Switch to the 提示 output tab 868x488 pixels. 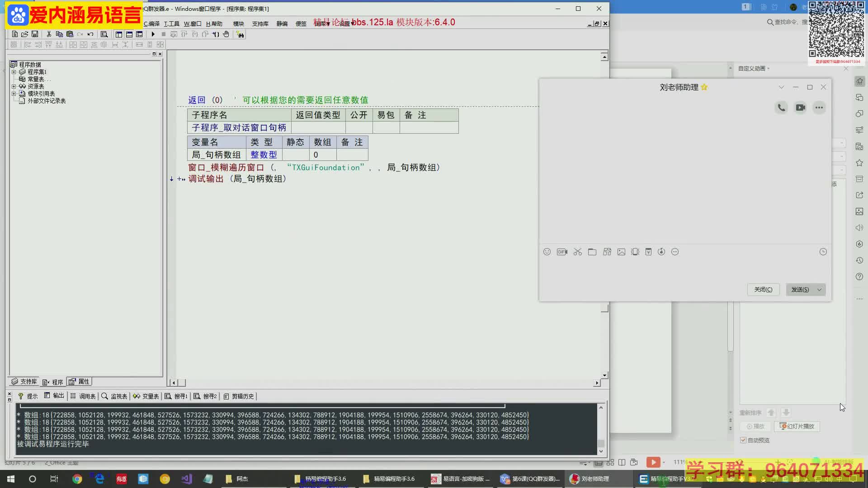(x=28, y=396)
